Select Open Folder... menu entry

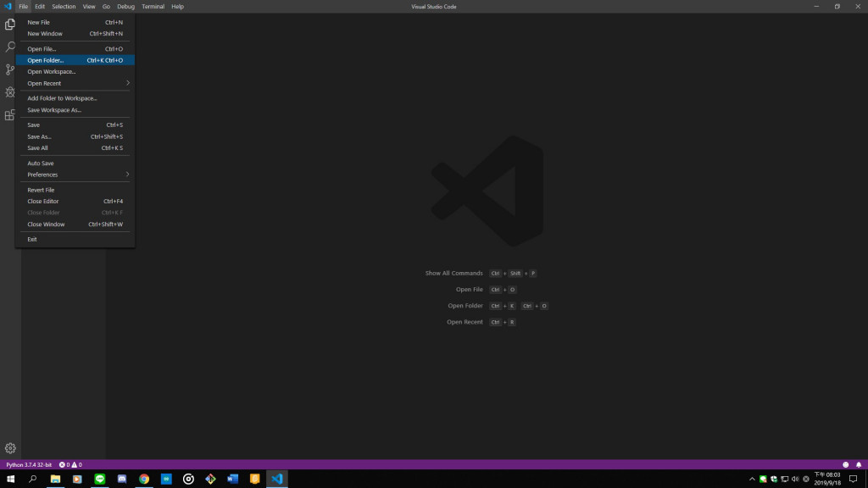(75, 60)
